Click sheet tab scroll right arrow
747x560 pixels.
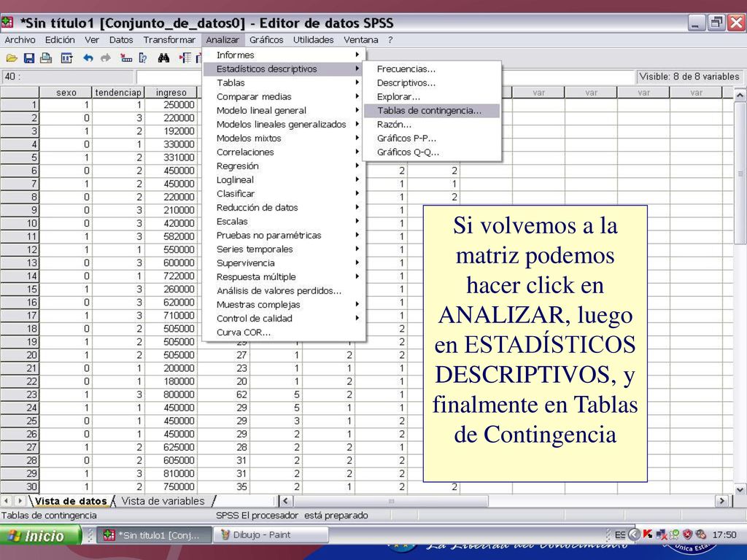20,500
